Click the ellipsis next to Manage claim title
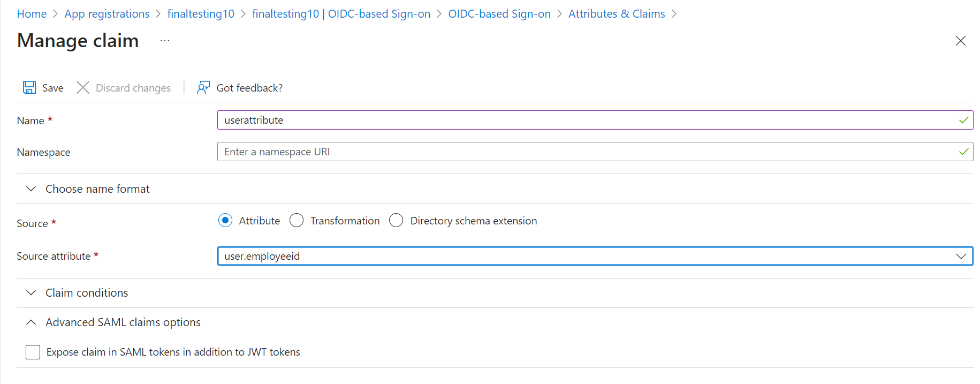The height and width of the screenshot is (384, 980). coord(164,41)
